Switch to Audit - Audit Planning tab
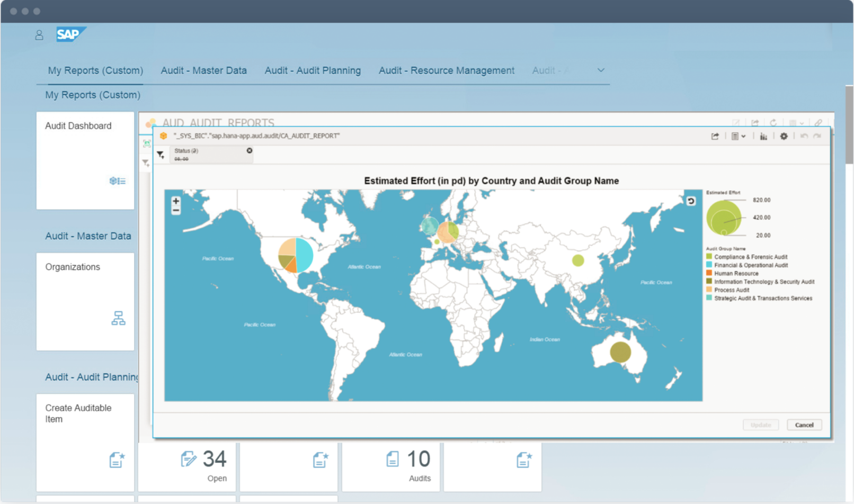This screenshot has width=854, height=504. coord(313,70)
